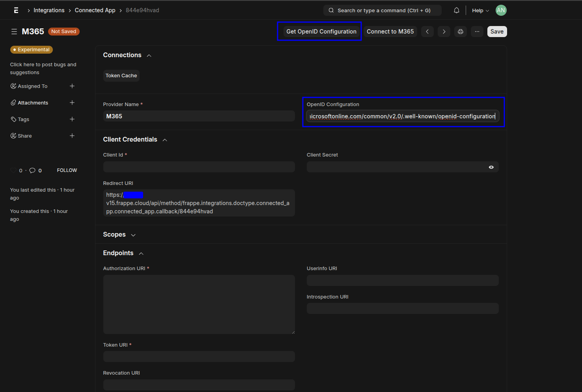Navigate to Connected App breadcrumb
Viewport: 582px width, 392px height.
(x=95, y=10)
